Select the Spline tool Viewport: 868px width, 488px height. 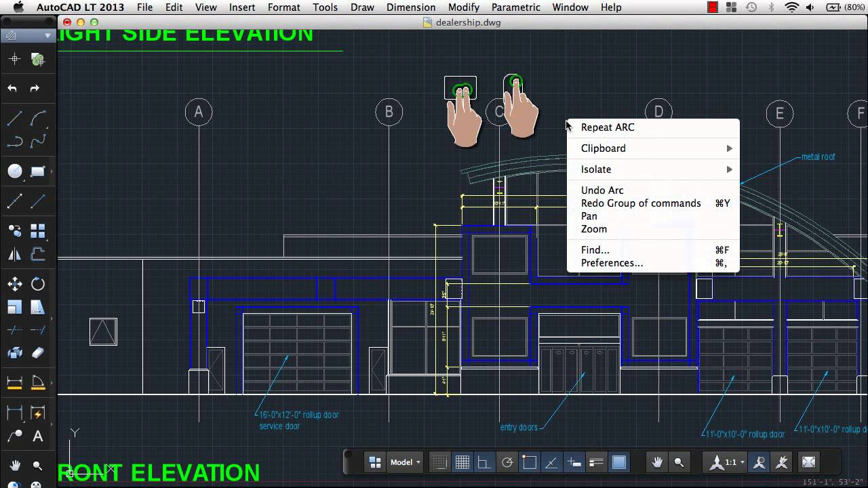pos(38,142)
